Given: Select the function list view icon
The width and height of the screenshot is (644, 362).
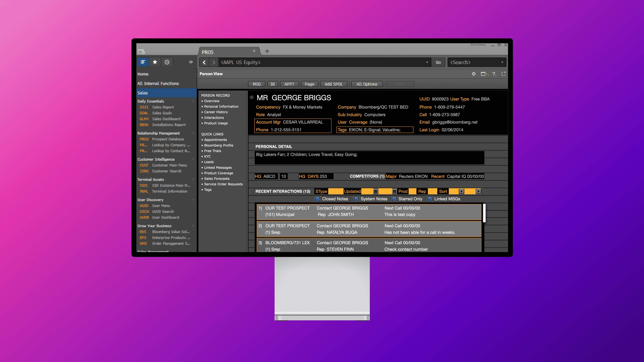Looking at the screenshot, I should [143, 62].
